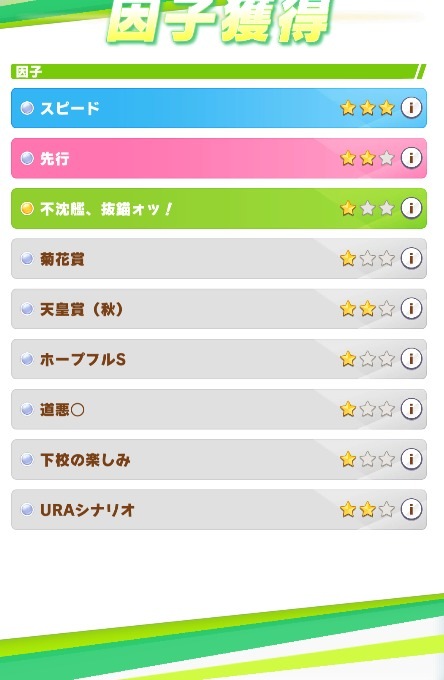View info for 天皇賞（秋） factor

(411, 308)
